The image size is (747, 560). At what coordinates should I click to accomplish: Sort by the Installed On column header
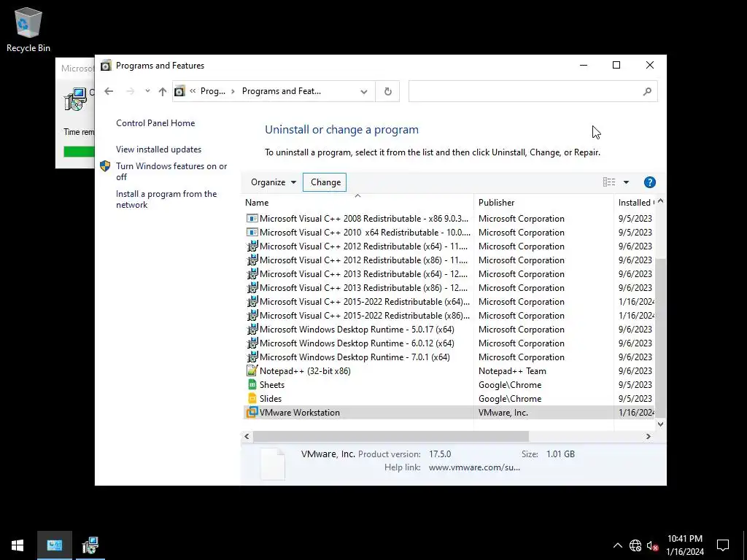pos(635,203)
